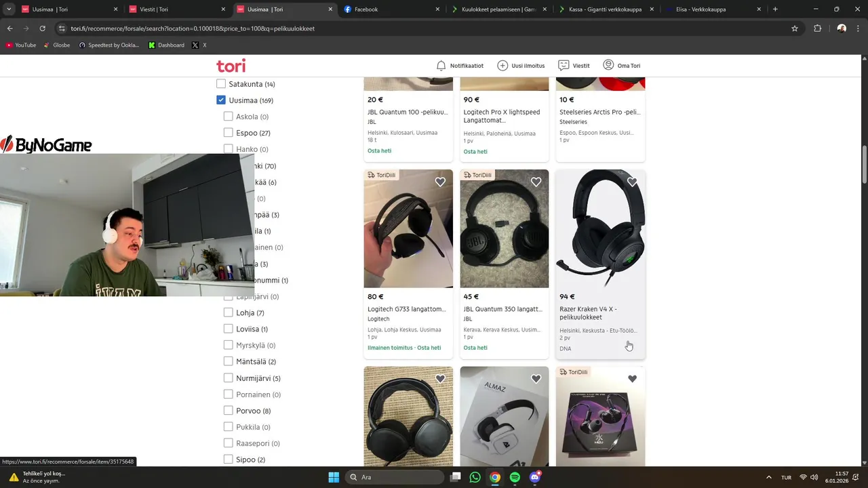Open Windows Start menu
The image size is (868, 488).
point(334,477)
